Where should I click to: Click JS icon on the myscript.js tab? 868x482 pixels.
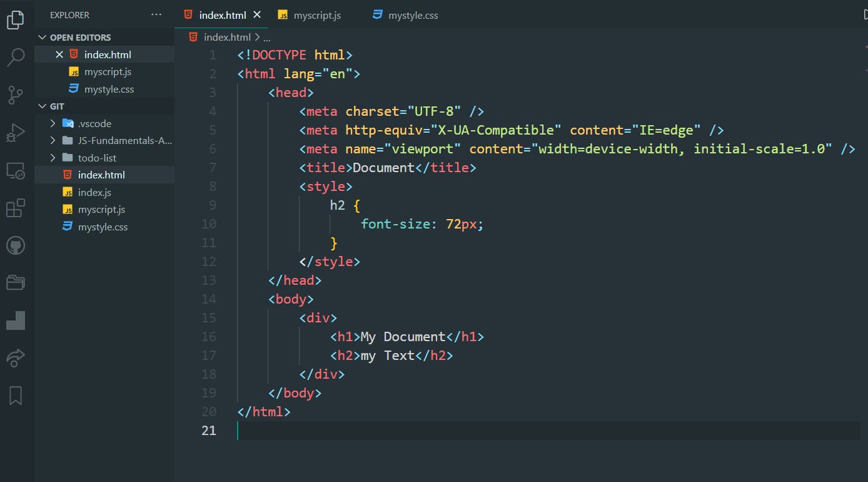tap(283, 15)
